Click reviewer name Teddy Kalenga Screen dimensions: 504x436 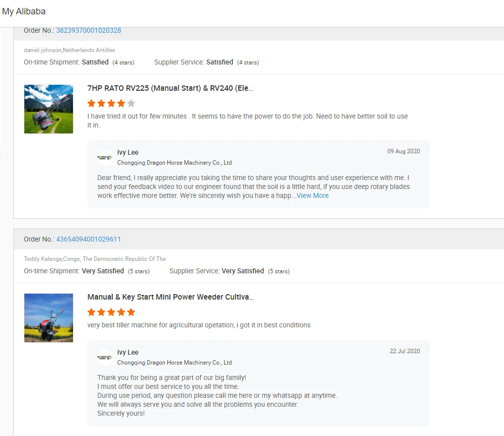tap(42, 259)
